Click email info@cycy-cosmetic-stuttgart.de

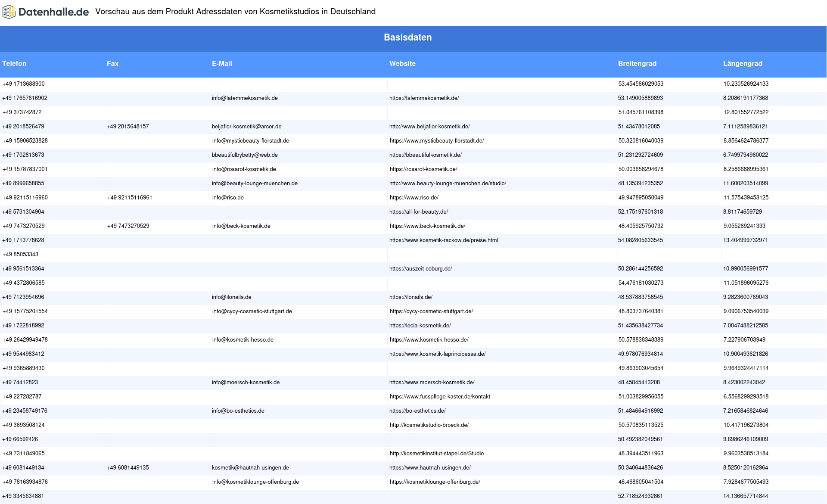click(252, 311)
